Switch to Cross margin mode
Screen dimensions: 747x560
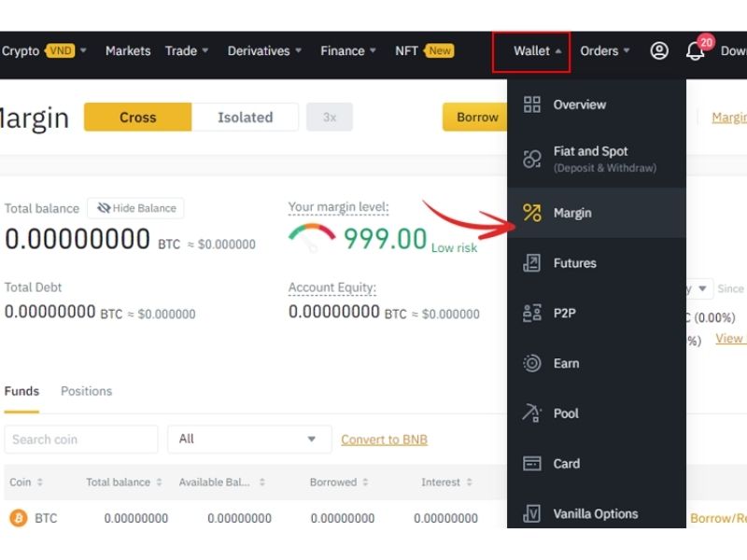pyautogui.click(x=137, y=118)
